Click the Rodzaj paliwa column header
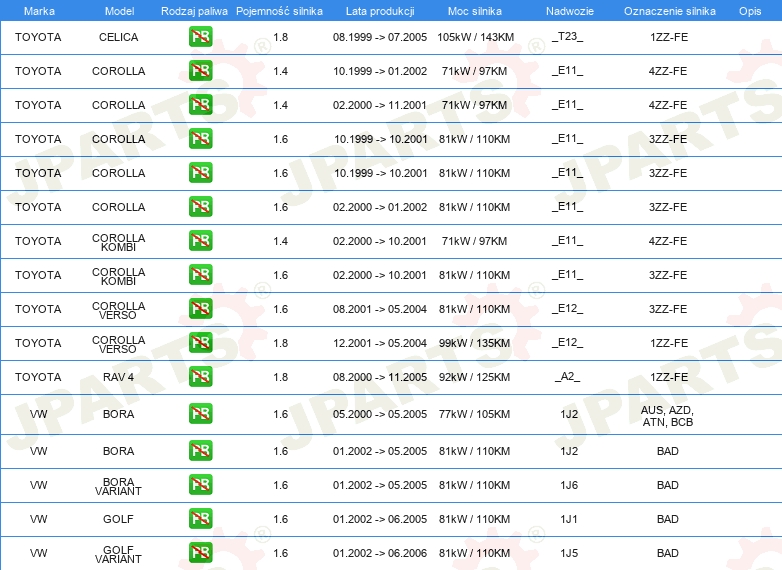Screen dimensions: 782x570 pyautogui.click(x=194, y=10)
